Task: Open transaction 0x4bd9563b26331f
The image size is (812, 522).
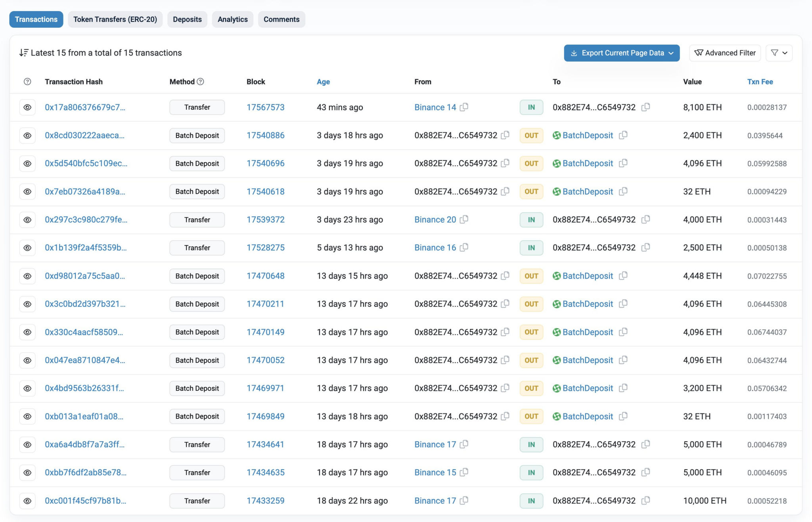Action: tap(84, 388)
